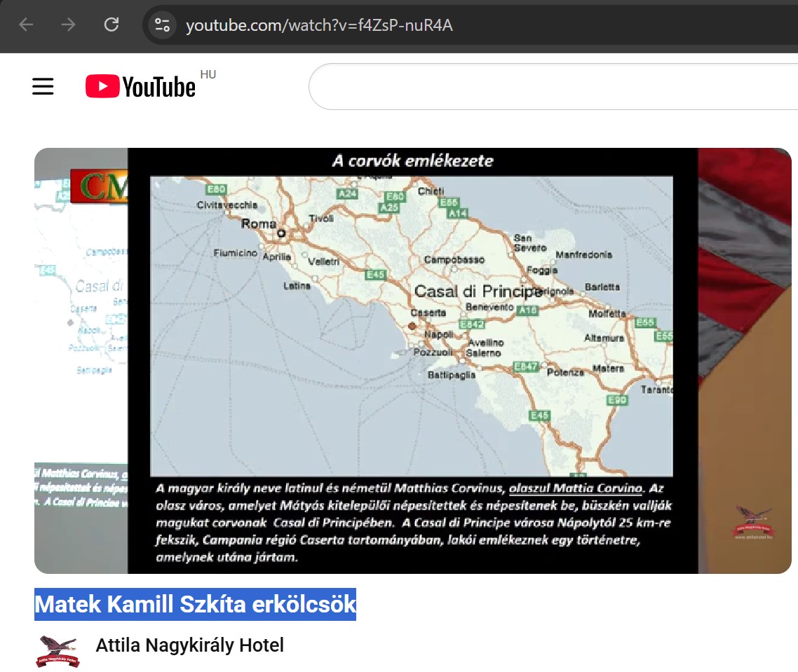Click the red play button in the YouTube logo
798x672 pixels.
[x=102, y=85]
